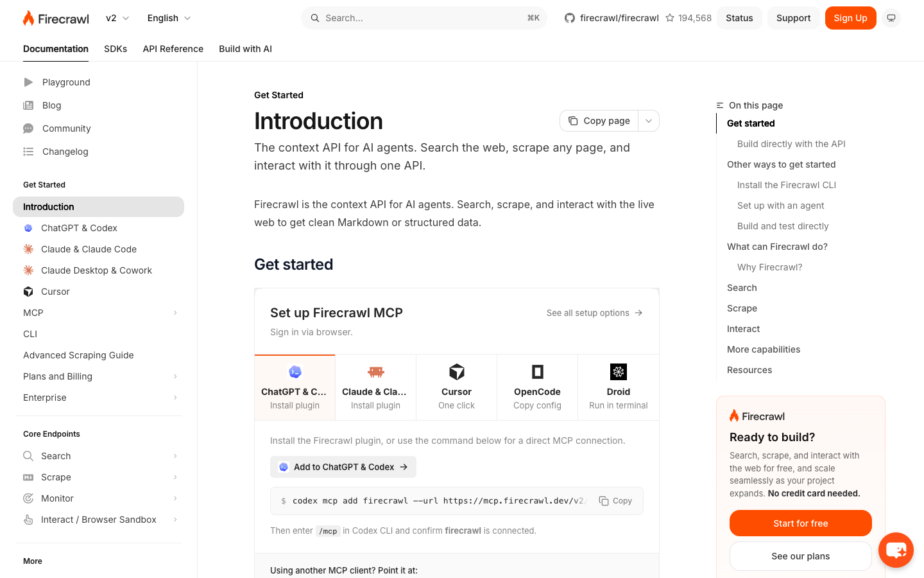924x578 pixels.
Task: Select the Droid Run in terminal tab
Action: pyautogui.click(x=618, y=388)
